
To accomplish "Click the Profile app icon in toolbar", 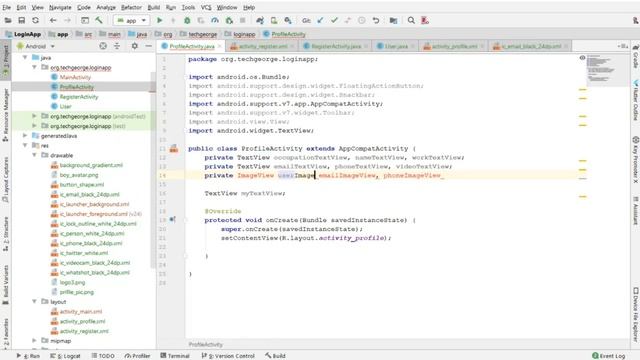I will coord(215,20).
